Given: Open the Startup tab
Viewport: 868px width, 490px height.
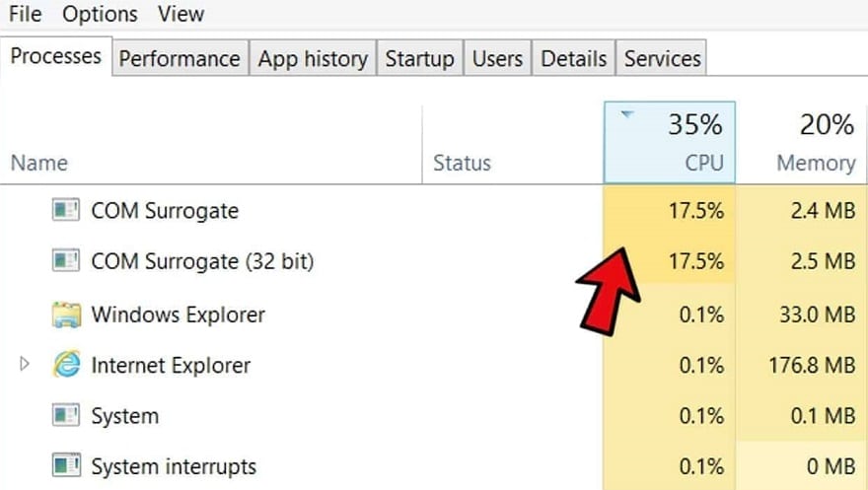Looking at the screenshot, I should 419,58.
